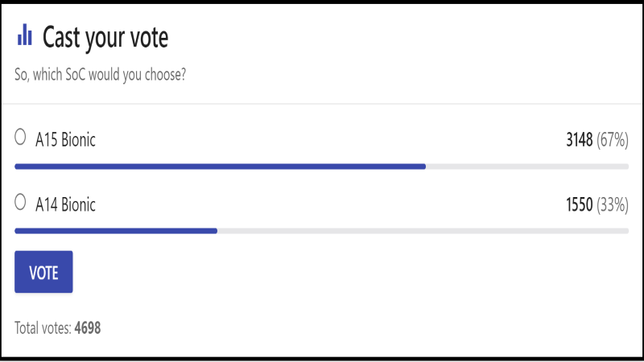Click the 67% percentage for A15
The image size is (644, 362).
pos(612,140)
